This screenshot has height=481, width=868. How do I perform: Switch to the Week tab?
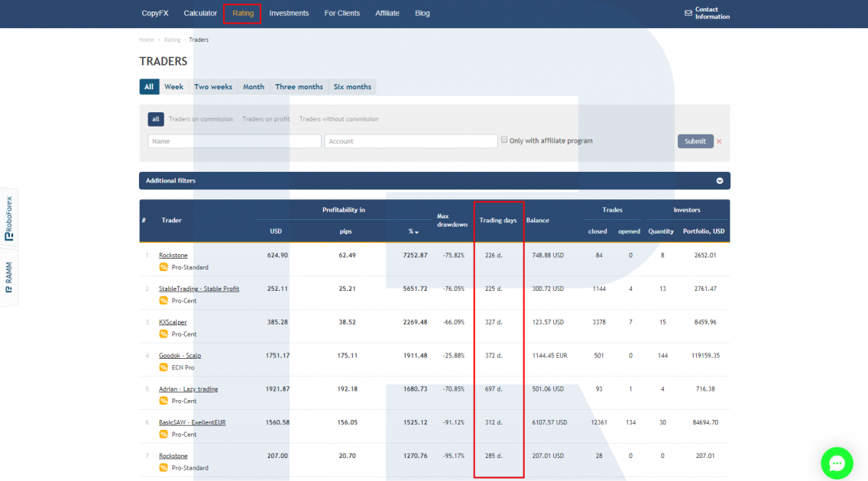[173, 87]
